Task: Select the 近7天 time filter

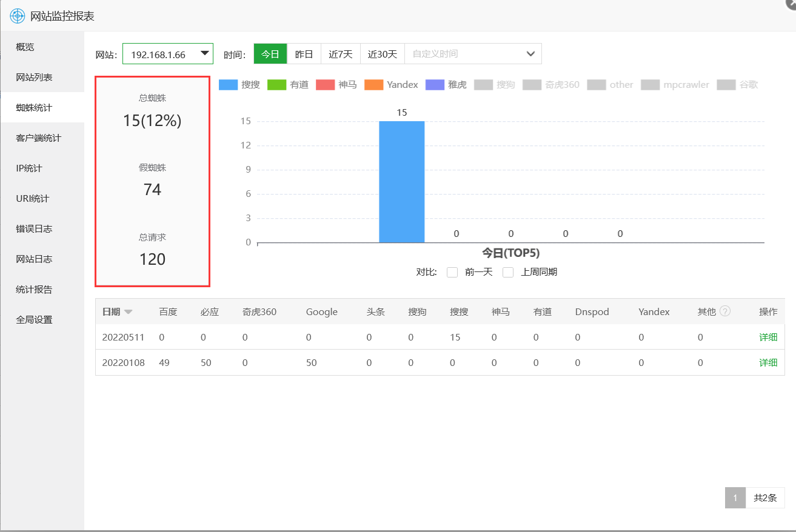Action: coord(341,54)
